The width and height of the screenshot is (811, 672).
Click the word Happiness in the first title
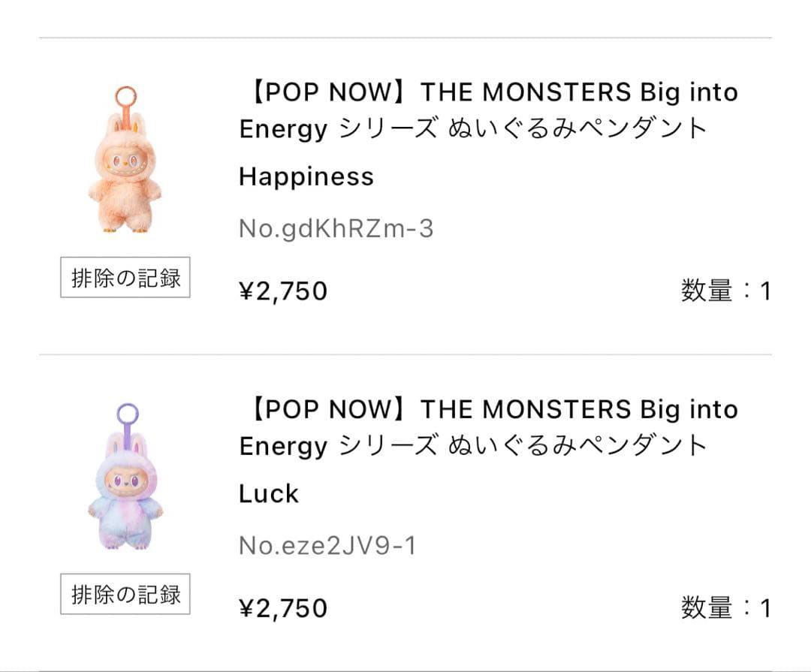[304, 176]
